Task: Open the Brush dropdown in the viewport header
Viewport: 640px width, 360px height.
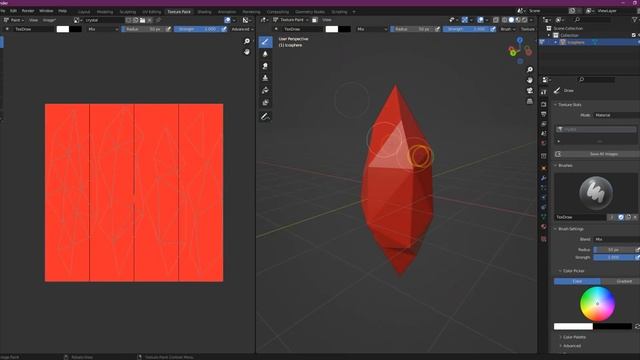Action: tap(507, 29)
